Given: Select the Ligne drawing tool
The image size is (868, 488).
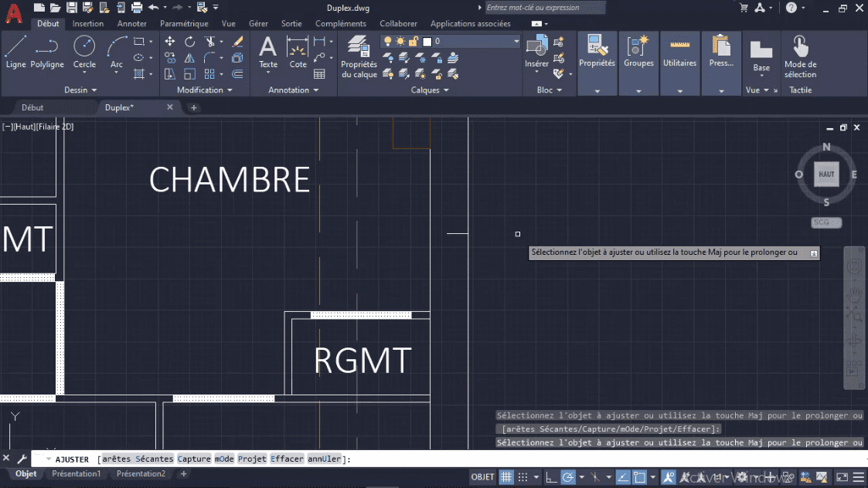Looking at the screenshot, I should point(15,52).
